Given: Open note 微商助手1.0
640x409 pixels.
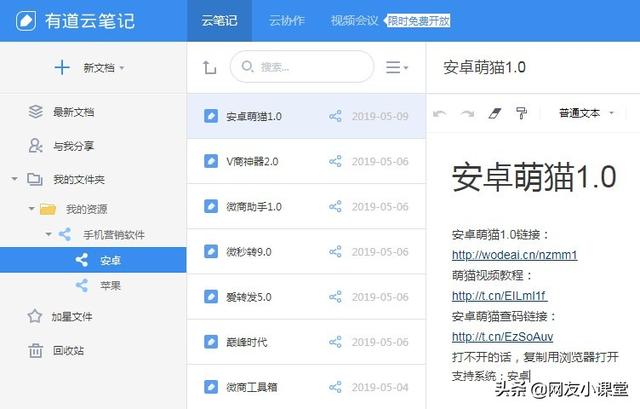Looking at the screenshot, I should click(307, 207).
